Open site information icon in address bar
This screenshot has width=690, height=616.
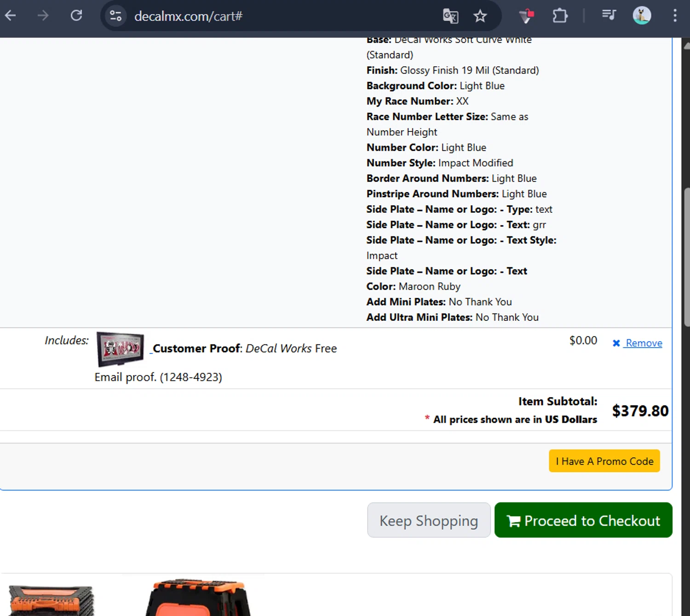click(x=115, y=16)
